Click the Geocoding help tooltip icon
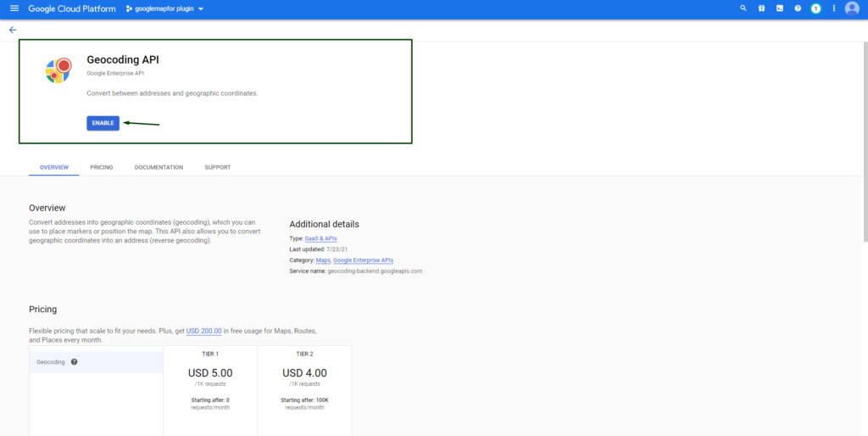This screenshot has width=868, height=436. [74, 362]
